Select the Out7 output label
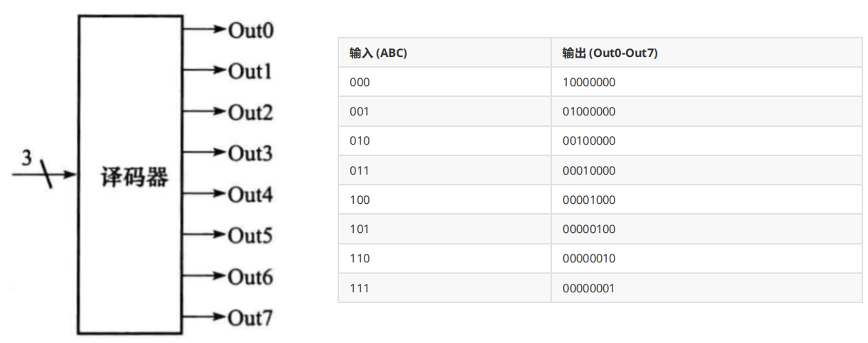This screenshot has height=343, width=868. tap(250, 318)
